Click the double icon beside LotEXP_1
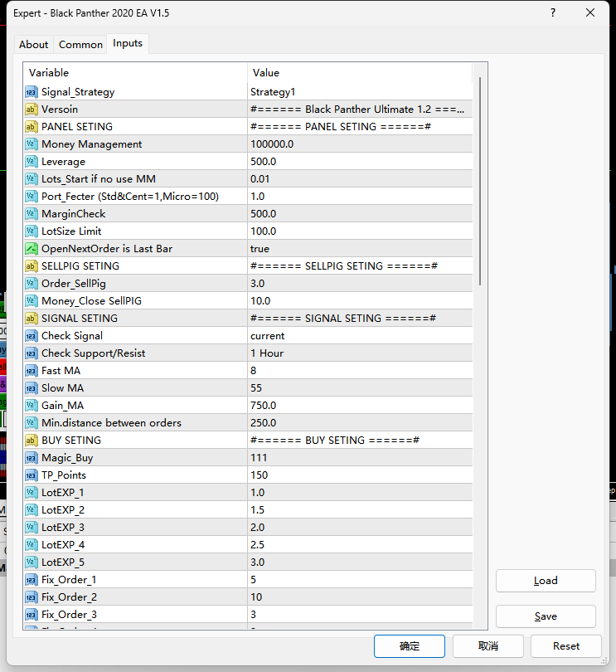 pyautogui.click(x=31, y=493)
